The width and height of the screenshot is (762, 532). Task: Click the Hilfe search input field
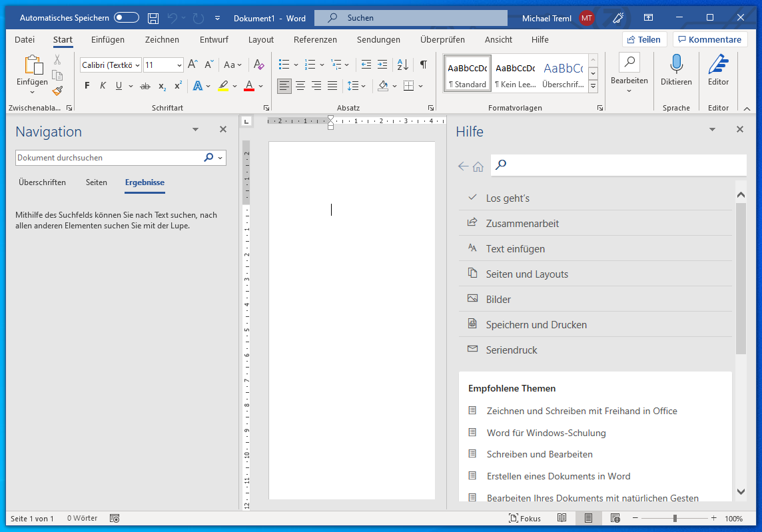coord(619,164)
